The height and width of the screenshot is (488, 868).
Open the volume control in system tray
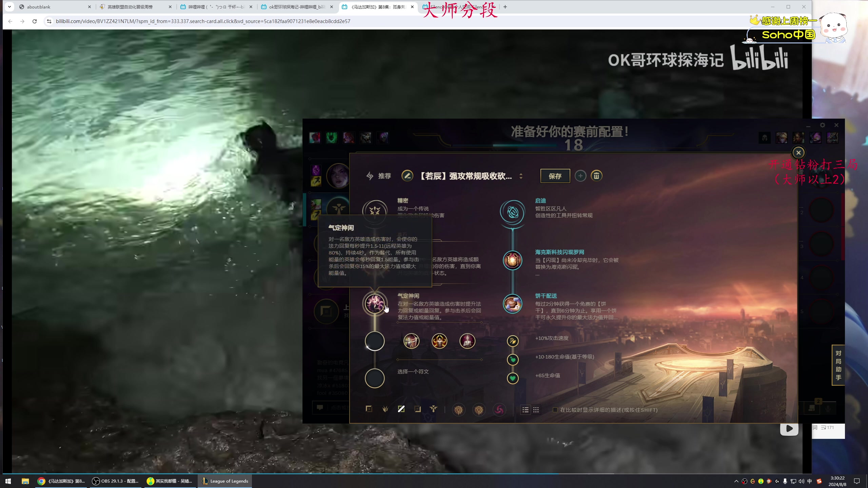(801, 481)
